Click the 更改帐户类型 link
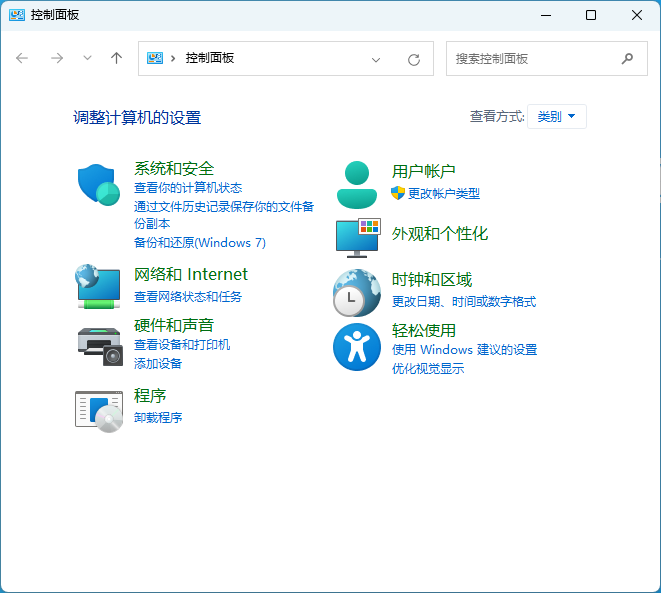The width and height of the screenshot is (661, 593). [x=444, y=193]
